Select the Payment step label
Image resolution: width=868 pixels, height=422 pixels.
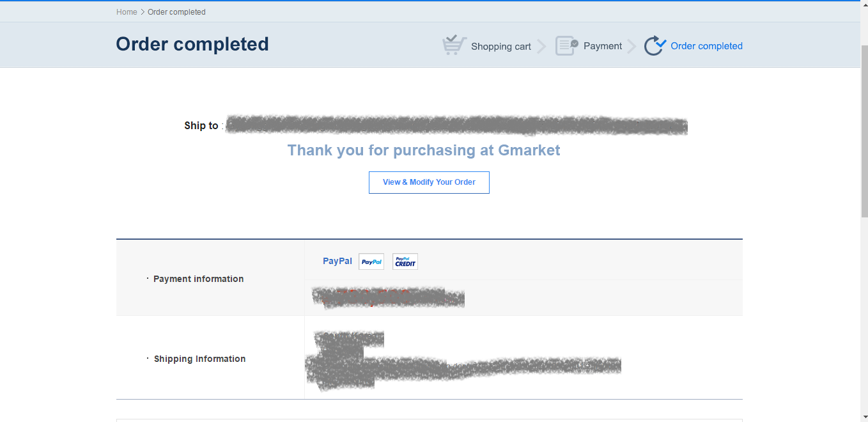click(603, 46)
